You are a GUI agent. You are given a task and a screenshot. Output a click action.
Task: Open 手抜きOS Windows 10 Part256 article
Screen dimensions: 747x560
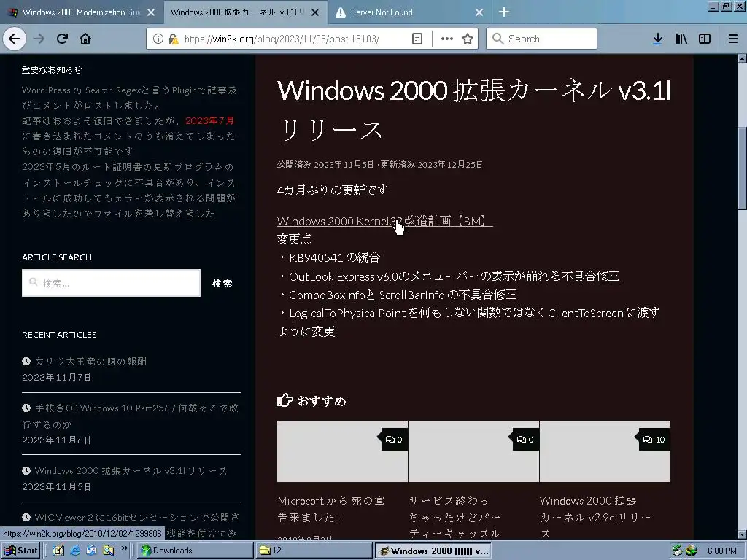131,416
